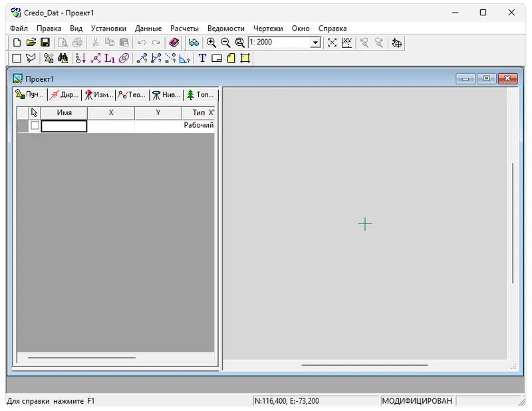The width and height of the screenshot is (532, 411).
Task: Click the Тип XY column header
Action: point(198,112)
